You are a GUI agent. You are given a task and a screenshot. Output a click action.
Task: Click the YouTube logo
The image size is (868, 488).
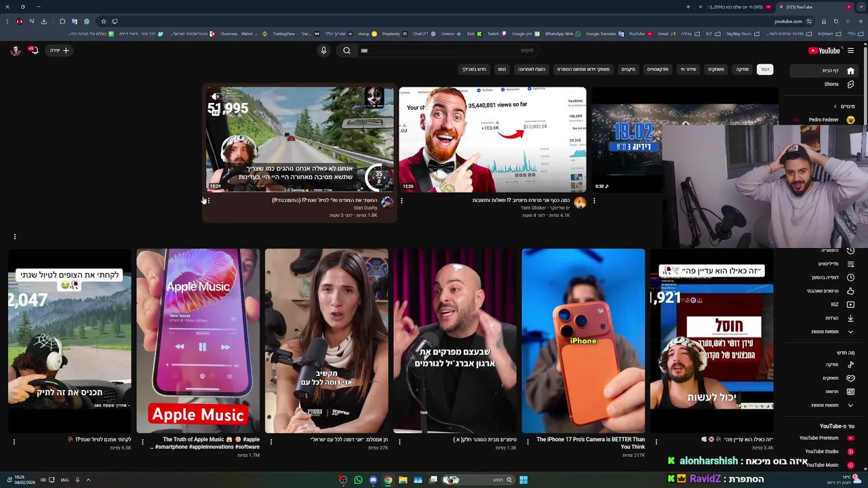[824, 50]
